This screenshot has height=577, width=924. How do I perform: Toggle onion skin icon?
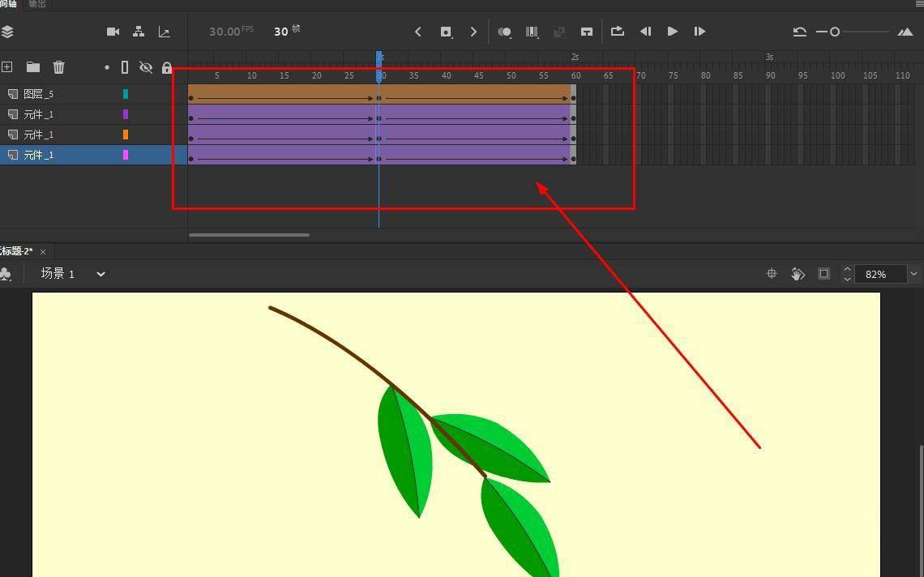[x=504, y=32]
